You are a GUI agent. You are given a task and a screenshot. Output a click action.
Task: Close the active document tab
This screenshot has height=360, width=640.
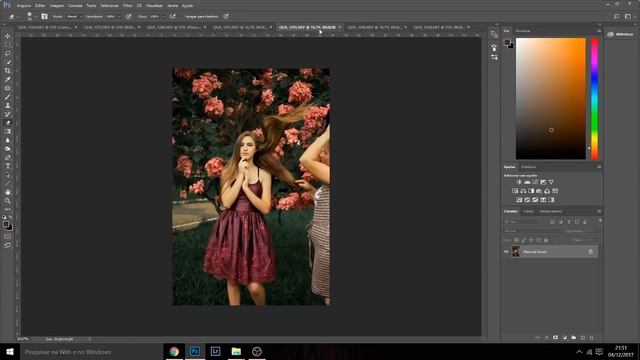click(x=340, y=27)
